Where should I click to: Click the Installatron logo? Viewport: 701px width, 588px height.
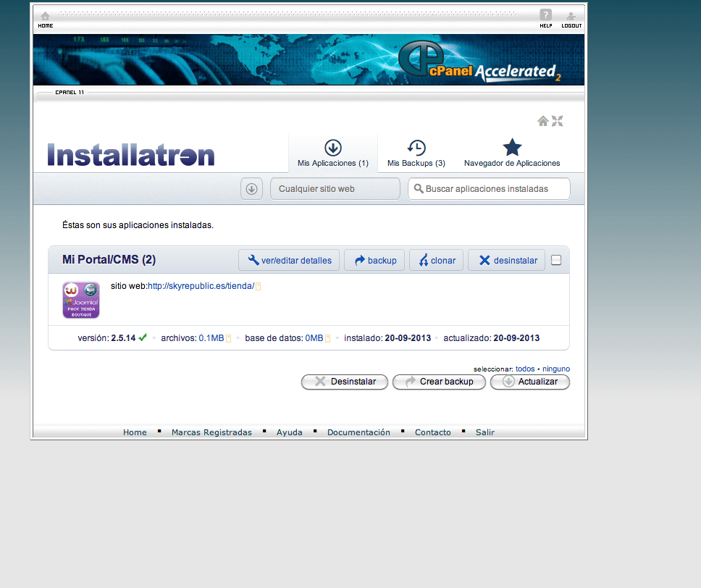click(131, 155)
